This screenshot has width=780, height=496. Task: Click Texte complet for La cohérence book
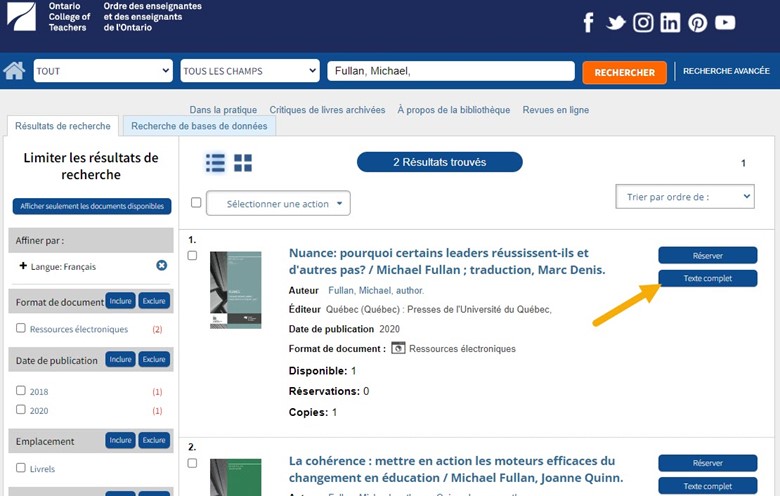point(707,486)
